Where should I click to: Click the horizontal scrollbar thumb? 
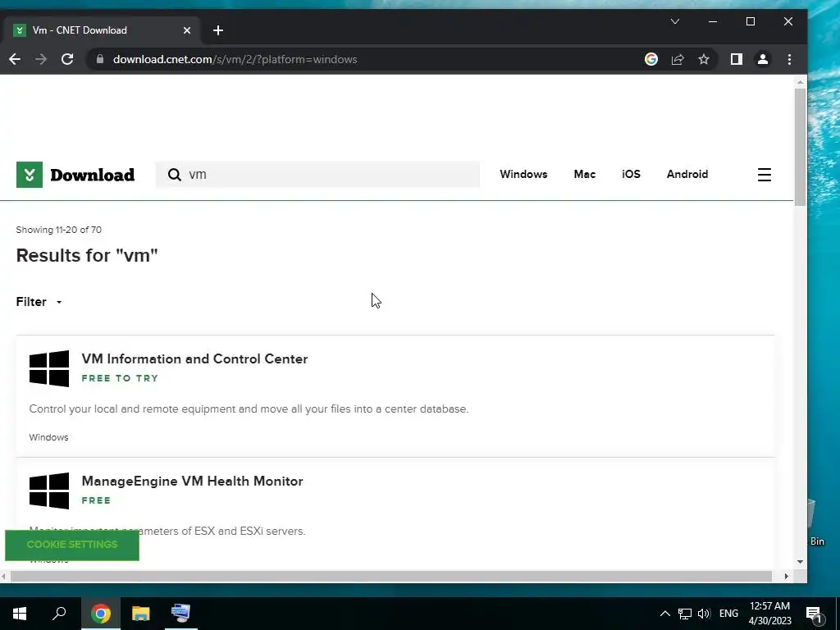(391, 577)
